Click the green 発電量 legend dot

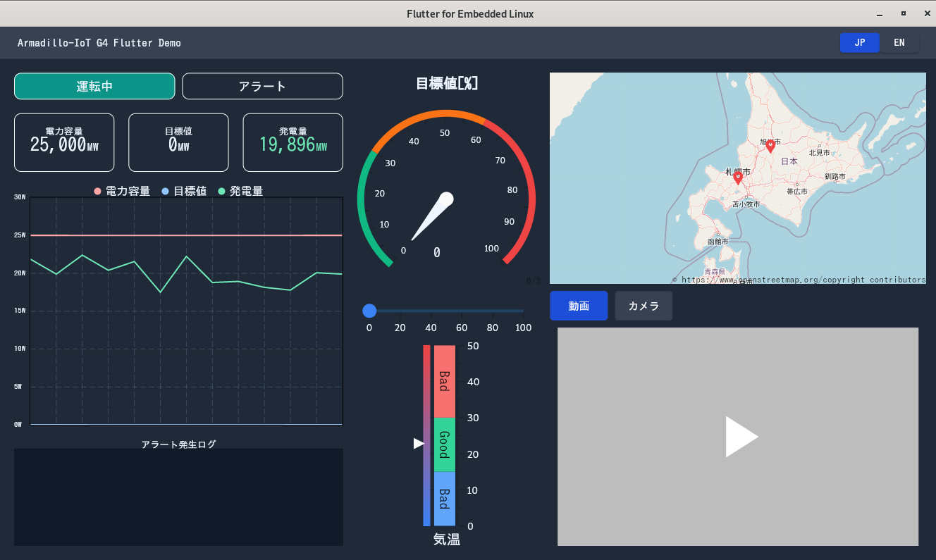point(222,192)
